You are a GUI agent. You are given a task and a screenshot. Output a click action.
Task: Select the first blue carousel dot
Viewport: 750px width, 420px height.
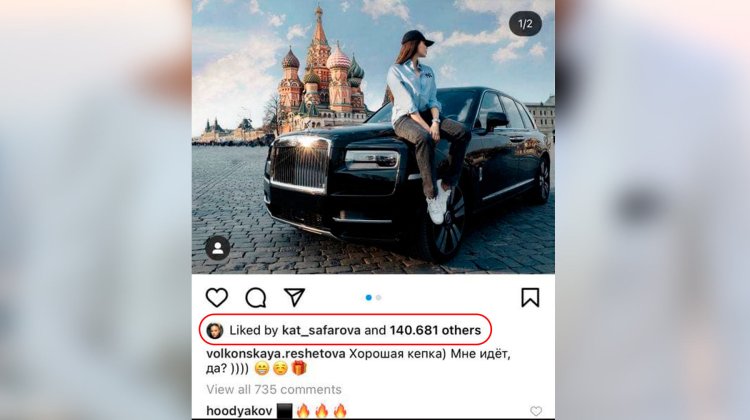369,297
